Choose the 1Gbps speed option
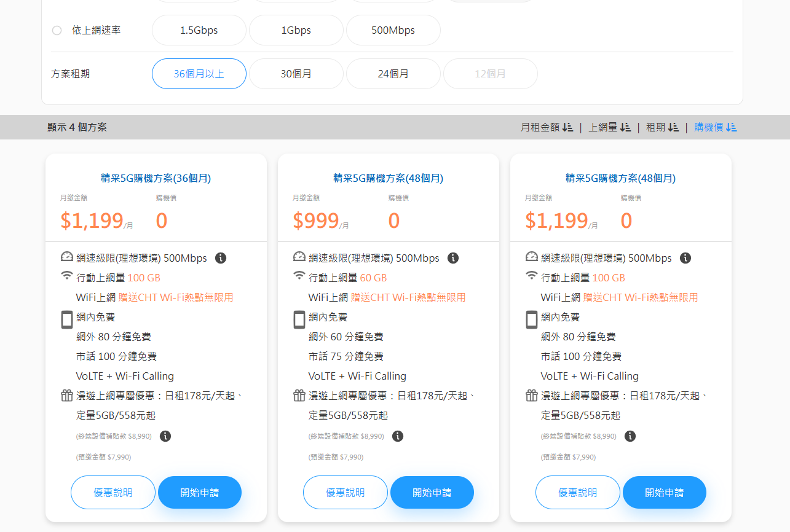The image size is (790, 532). 296,30
